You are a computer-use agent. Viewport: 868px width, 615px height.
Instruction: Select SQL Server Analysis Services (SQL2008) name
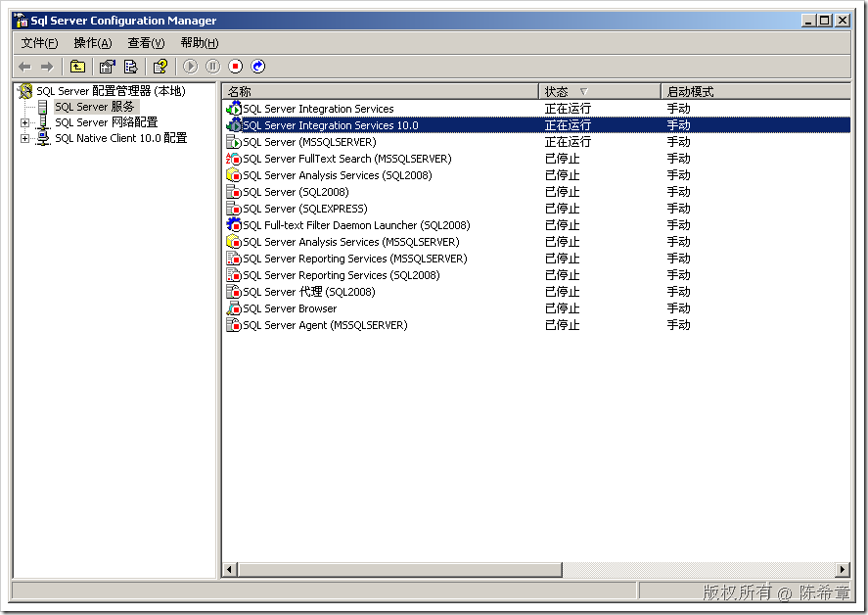pyautogui.click(x=338, y=175)
